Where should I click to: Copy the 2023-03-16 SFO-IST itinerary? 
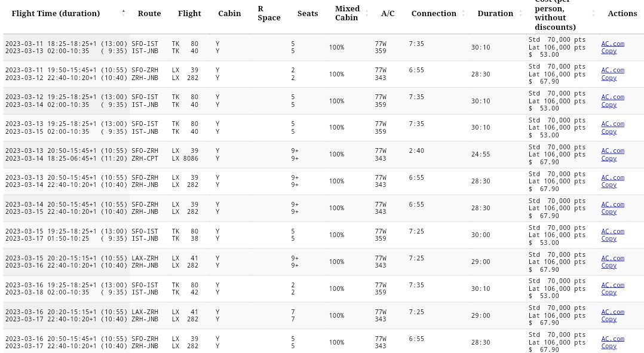609,292
